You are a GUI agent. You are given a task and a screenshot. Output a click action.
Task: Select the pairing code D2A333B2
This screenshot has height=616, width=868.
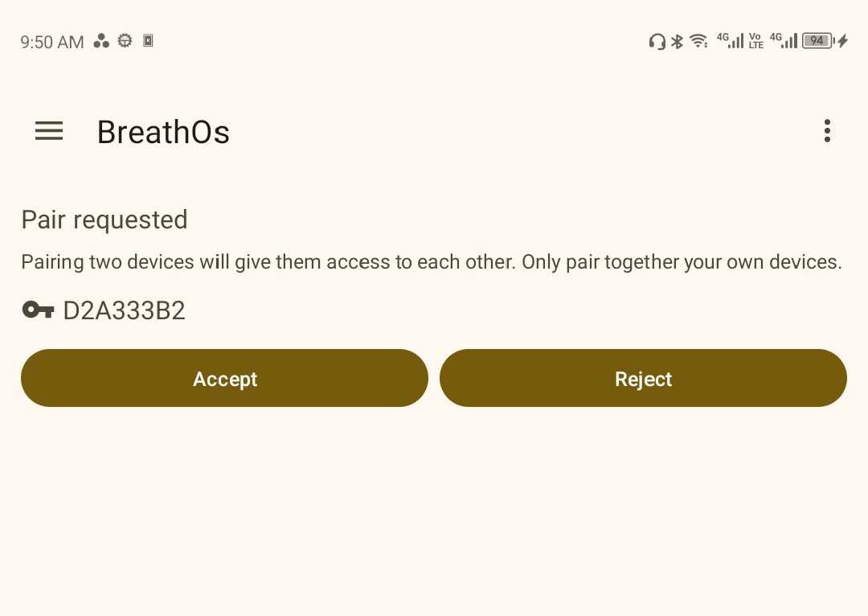coord(124,310)
